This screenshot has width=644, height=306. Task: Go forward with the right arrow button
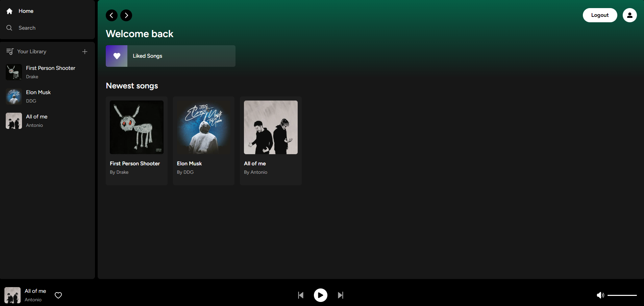(x=126, y=15)
